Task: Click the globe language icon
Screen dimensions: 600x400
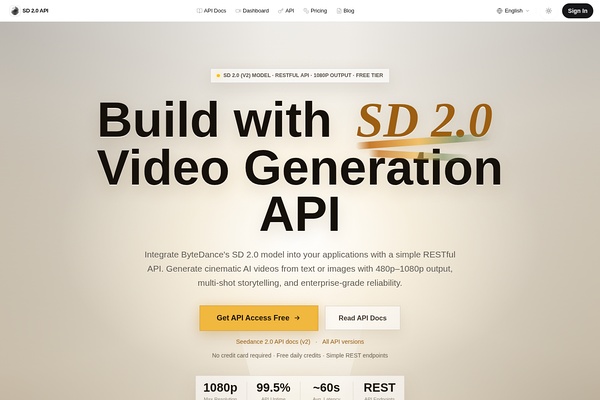Action: click(x=499, y=11)
